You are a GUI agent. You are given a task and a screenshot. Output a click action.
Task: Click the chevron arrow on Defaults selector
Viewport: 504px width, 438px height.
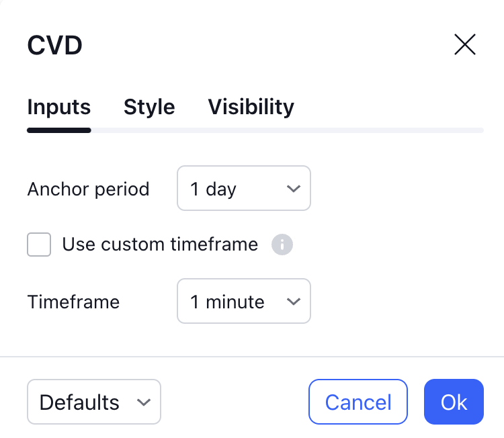[143, 402]
